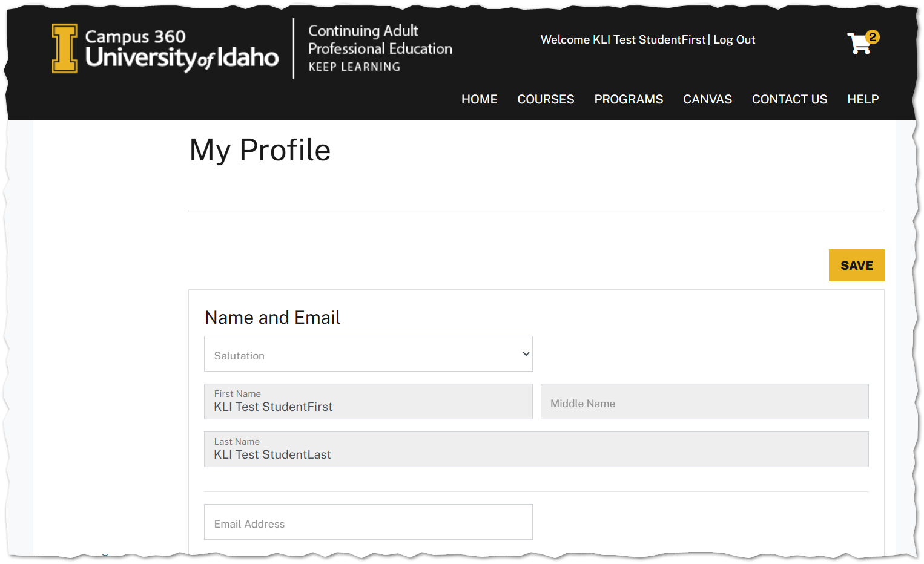
Task: Navigate to the COURSES menu
Action: click(x=545, y=99)
